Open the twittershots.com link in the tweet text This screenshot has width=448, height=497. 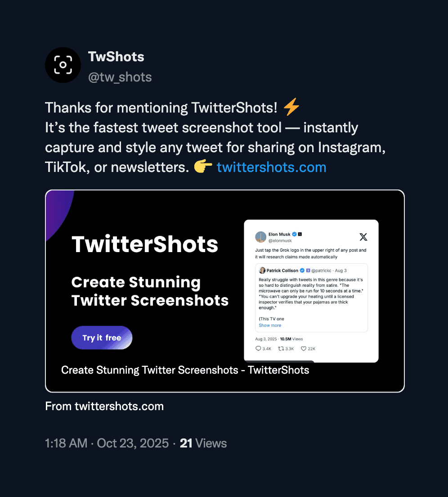[271, 167]
